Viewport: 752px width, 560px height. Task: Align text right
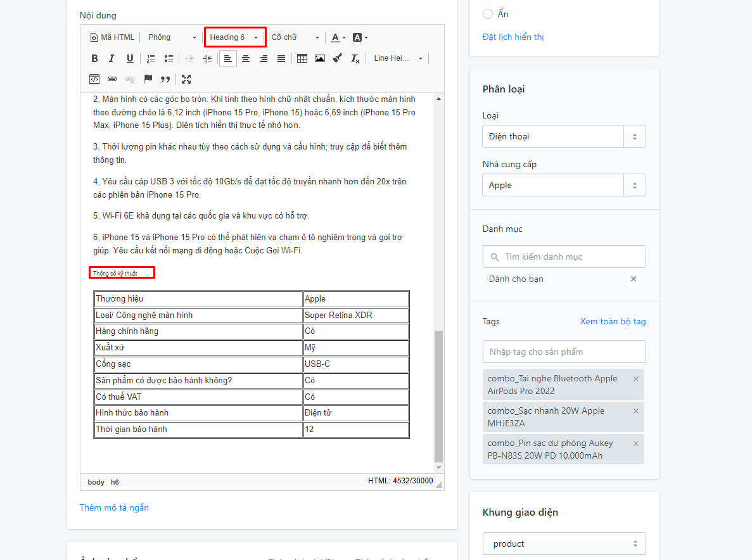pos(264,58)
